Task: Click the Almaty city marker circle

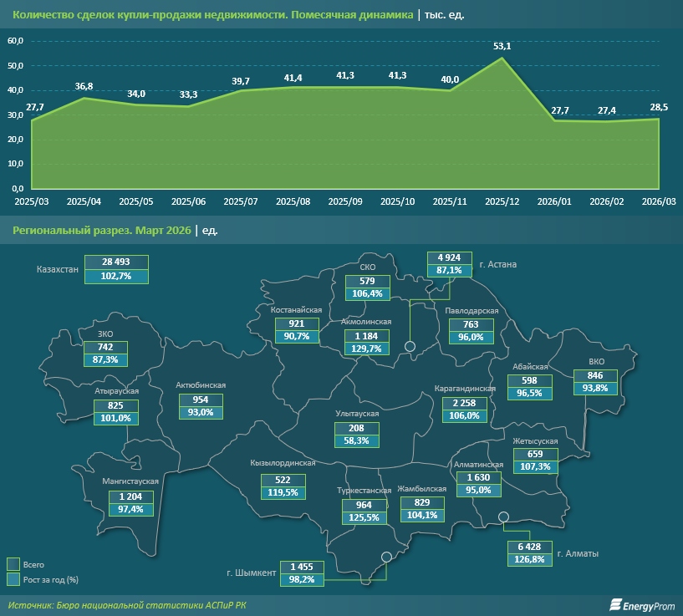Action: click(503, 517)
